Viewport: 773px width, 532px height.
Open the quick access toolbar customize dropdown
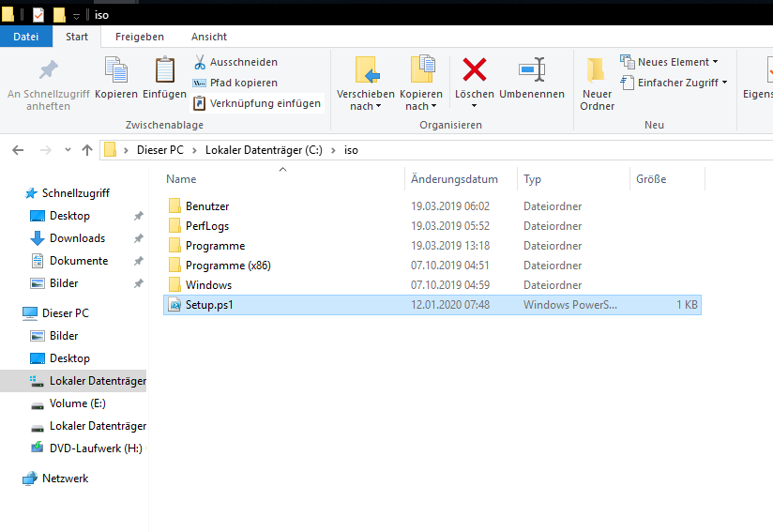(76, 16)
